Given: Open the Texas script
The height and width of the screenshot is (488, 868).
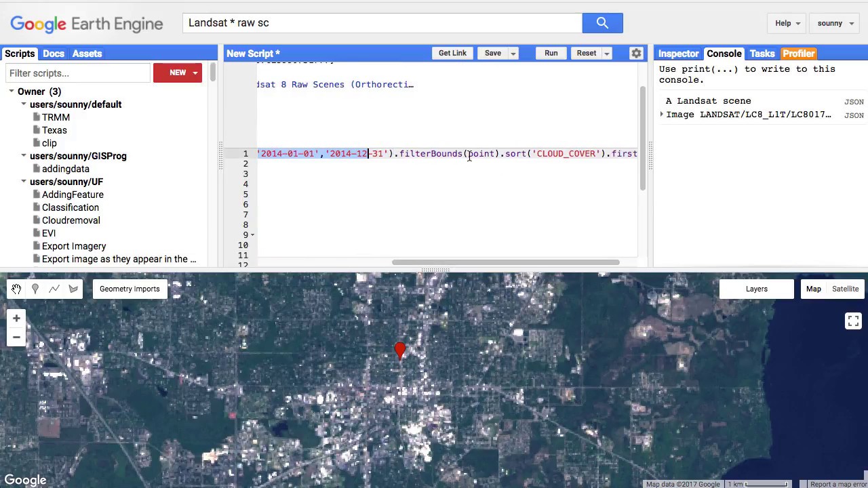Looking at the screenshot, I should (54, 130).
